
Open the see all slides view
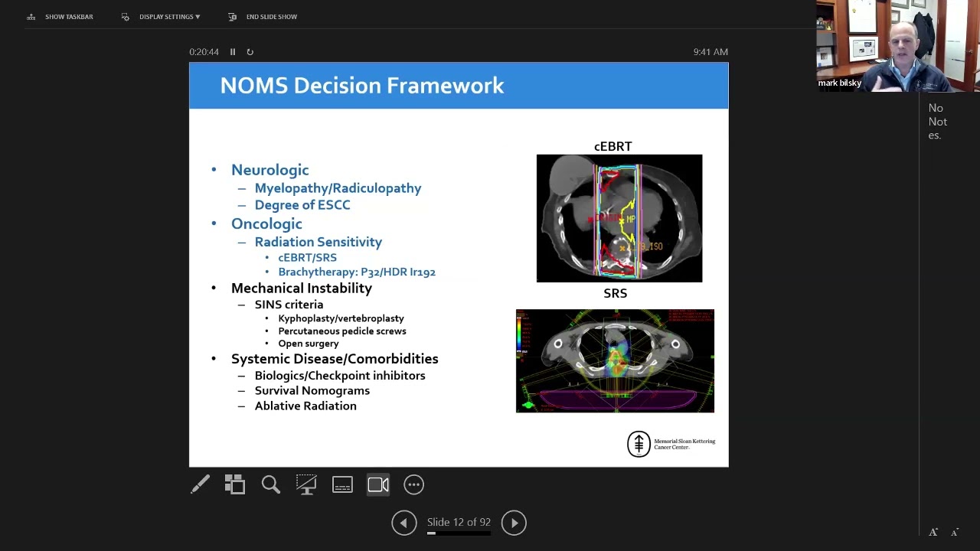coord(235,484)
